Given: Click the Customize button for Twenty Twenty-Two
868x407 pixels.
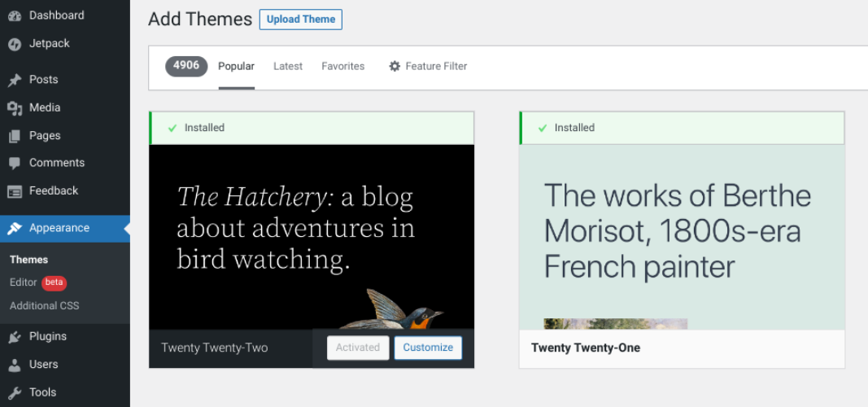Looking at the screenshot, I should pyautogui.click(x=428, y=348).
